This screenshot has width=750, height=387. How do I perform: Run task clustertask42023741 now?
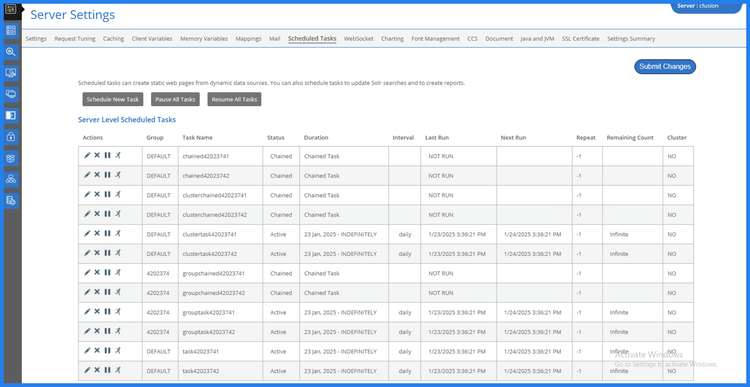pyautogui.click(x=118, y=233)
